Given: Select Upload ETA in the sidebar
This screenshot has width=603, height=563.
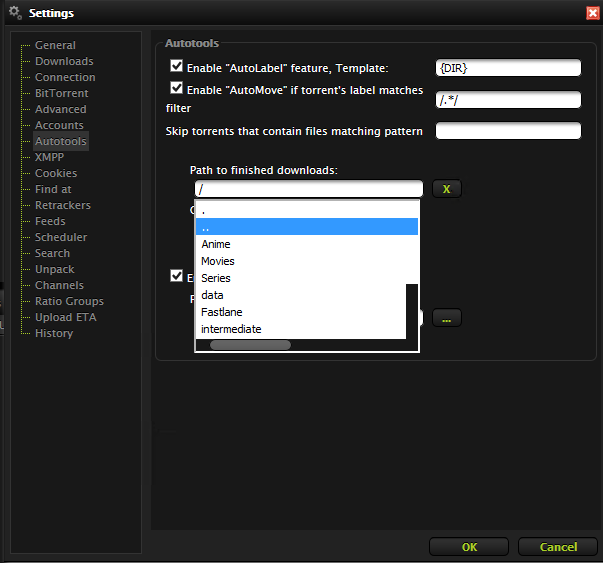Looking at the screenshot, I should [x=65, y=317].
